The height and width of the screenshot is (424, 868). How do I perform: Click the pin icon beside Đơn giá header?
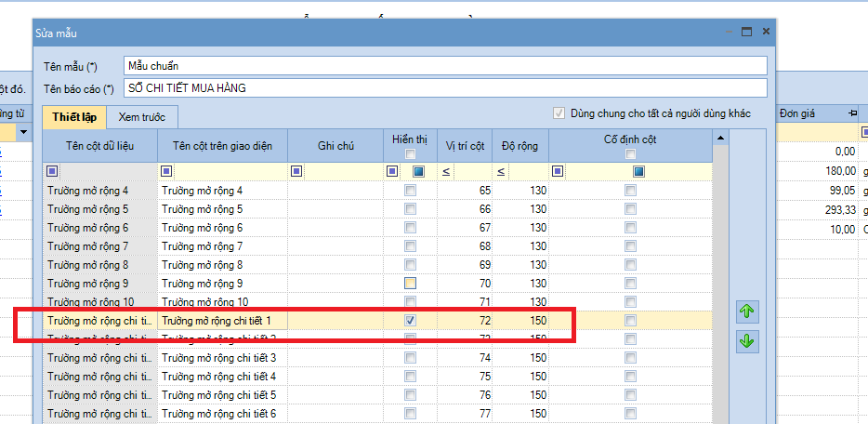coord(852,113)
